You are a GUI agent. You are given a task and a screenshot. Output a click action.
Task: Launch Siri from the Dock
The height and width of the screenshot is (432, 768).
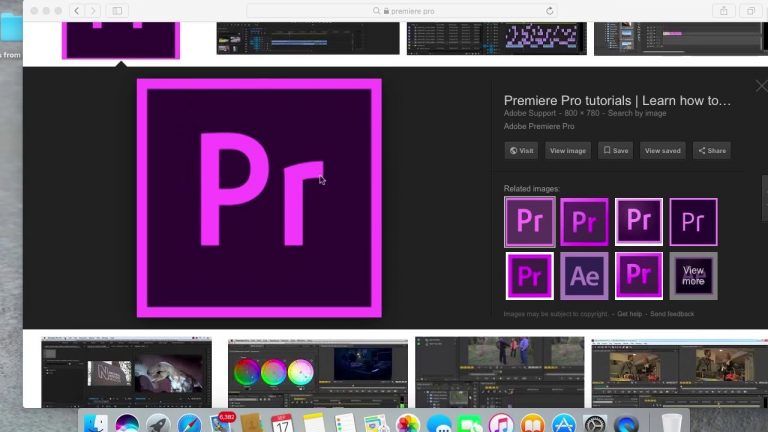[127, 423]
